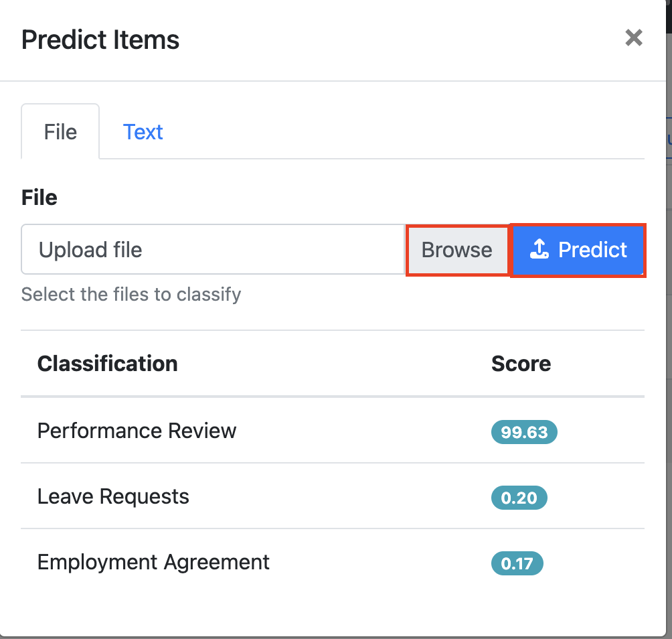672x639 pixels.
Task: Click the 99.63 score badge
Action: click(524, 432)
